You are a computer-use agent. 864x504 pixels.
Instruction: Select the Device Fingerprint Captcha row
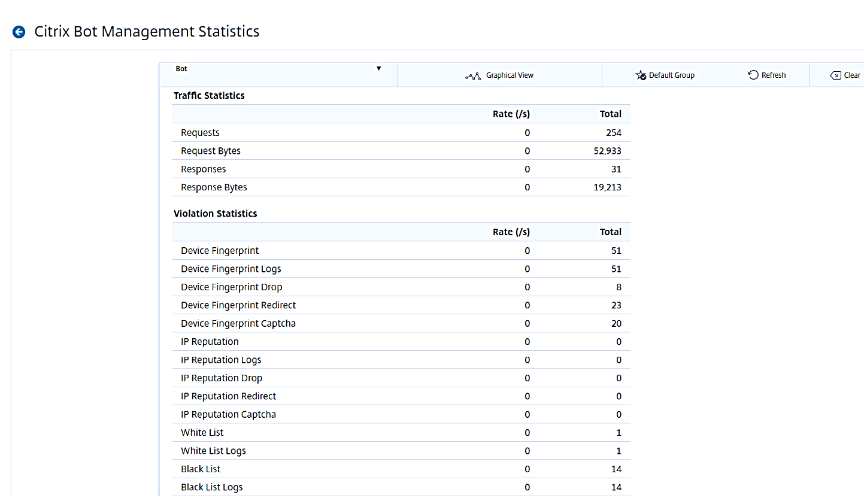coord(238,324)
